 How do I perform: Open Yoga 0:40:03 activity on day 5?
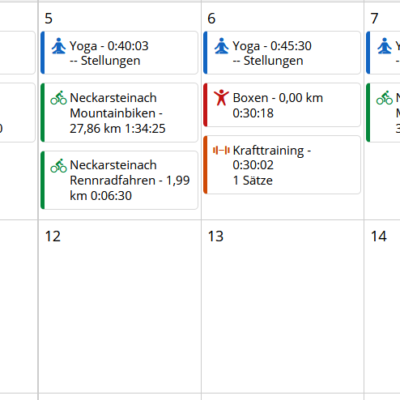click(x=119, y=53)
